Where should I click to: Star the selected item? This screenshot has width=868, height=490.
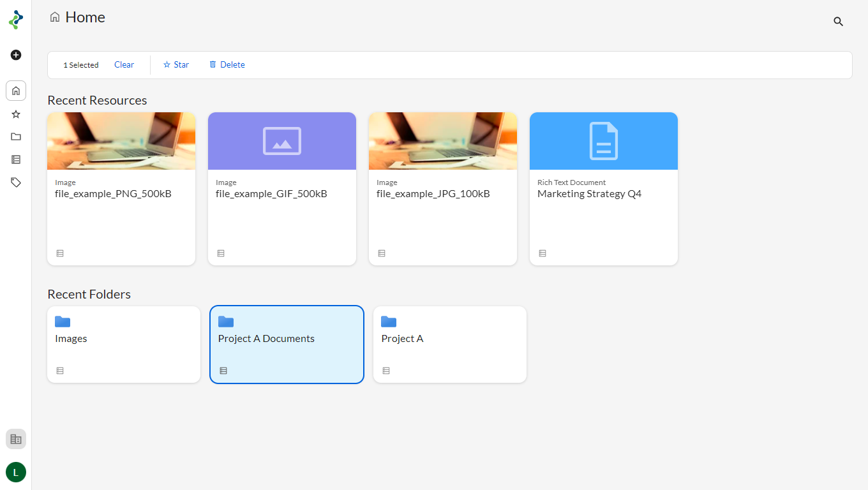click(176, 65)
